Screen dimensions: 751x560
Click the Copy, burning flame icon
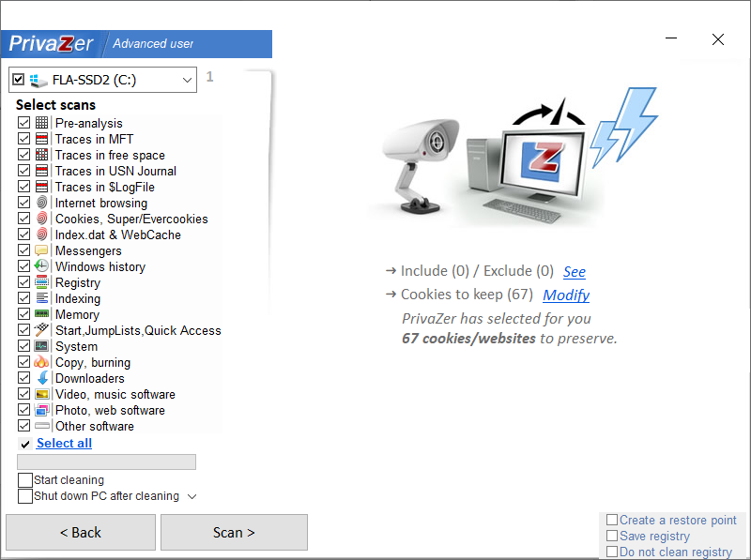[41, 362]
